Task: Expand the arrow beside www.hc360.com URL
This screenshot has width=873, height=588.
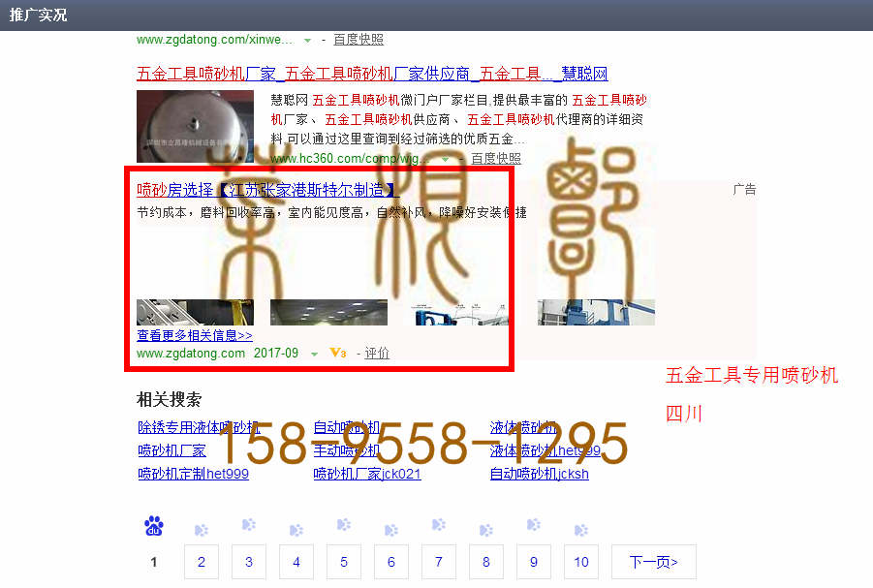Action: [446, 159]
